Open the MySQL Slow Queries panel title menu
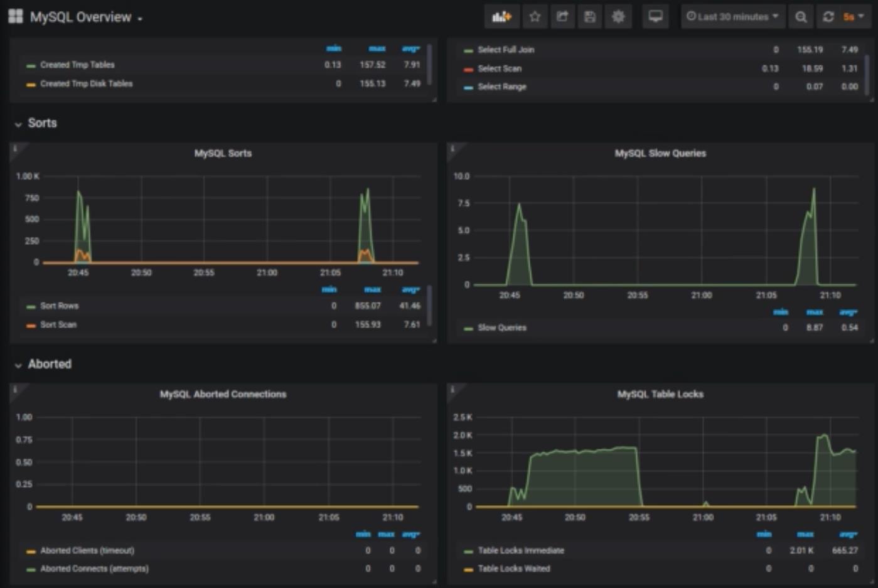The image size is (878, 588). point(660,153)
